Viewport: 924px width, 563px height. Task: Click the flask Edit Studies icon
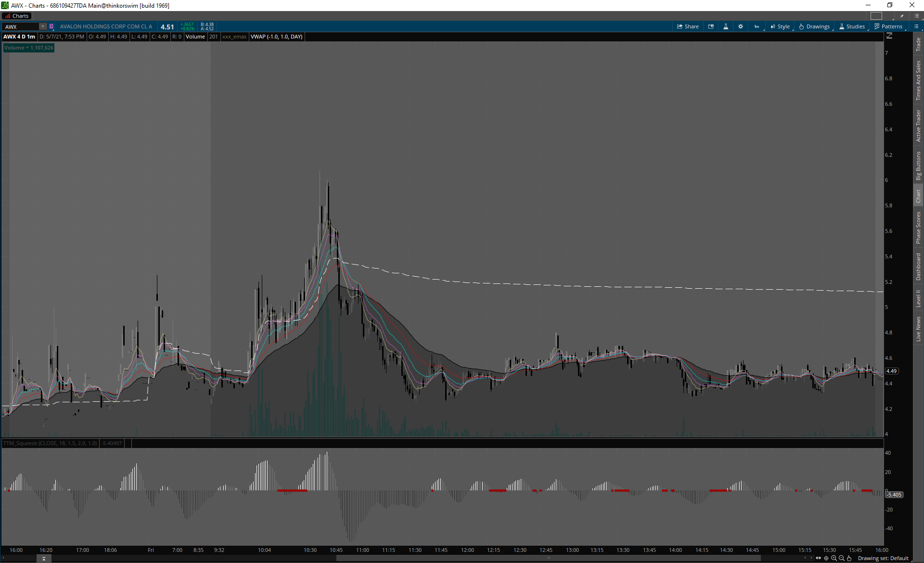point(726,26)
